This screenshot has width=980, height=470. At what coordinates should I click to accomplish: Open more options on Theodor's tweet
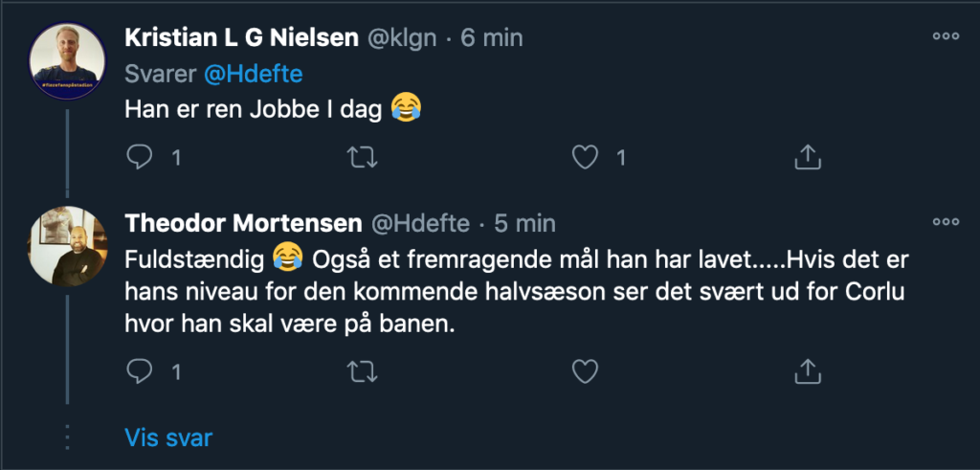pyautogui.click(x=946, y=222)
